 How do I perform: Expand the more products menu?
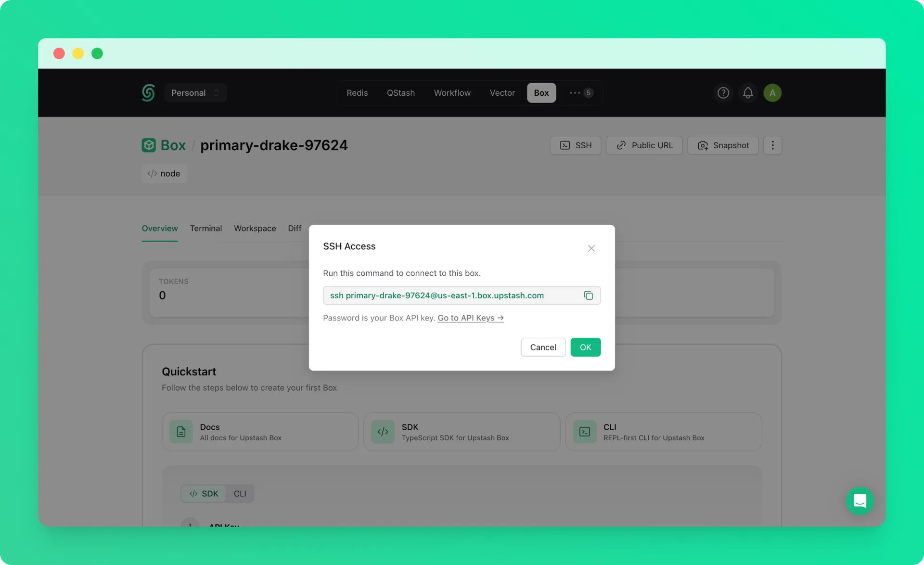click(581, 93)
